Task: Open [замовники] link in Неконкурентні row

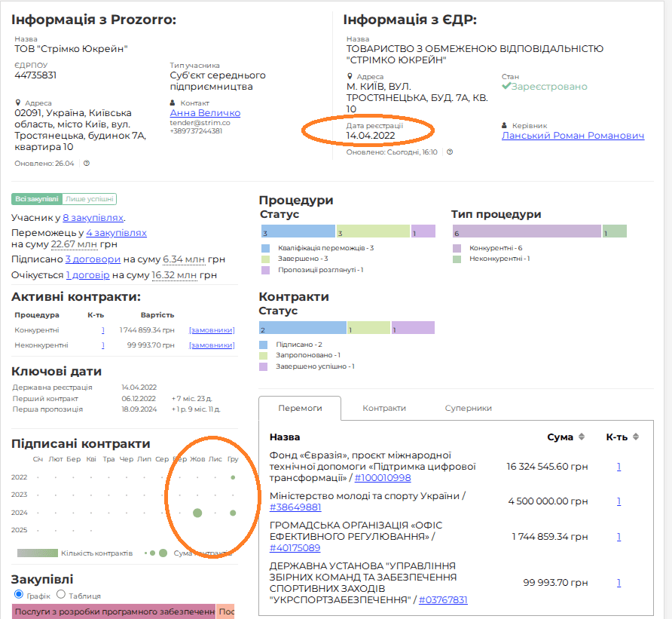Action: coord(212,345)
